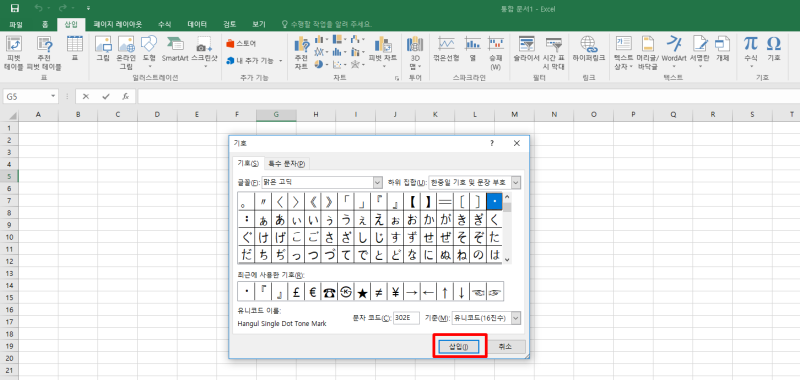Insert a Text Box (텍스트 상자)
The image size is (800, 380).
pos(623,53)
